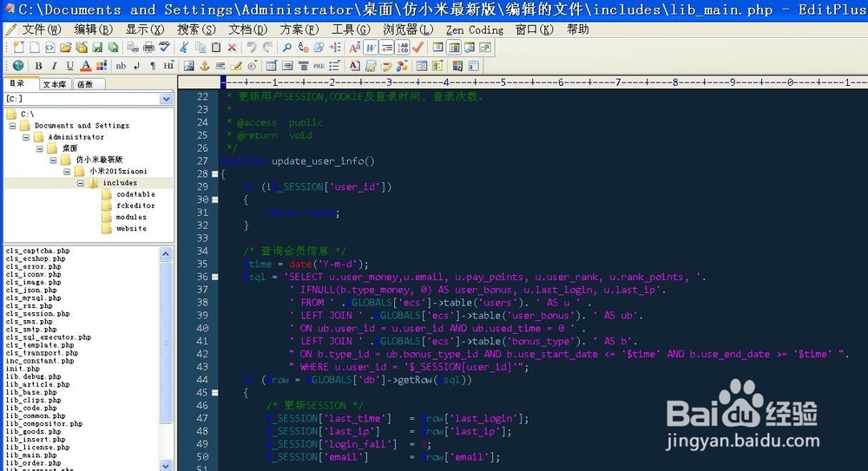Image resolution: width=868 pixels, height=471 pixels.
Task: Insert an image with the picture icon
Action: pos(188,66)
